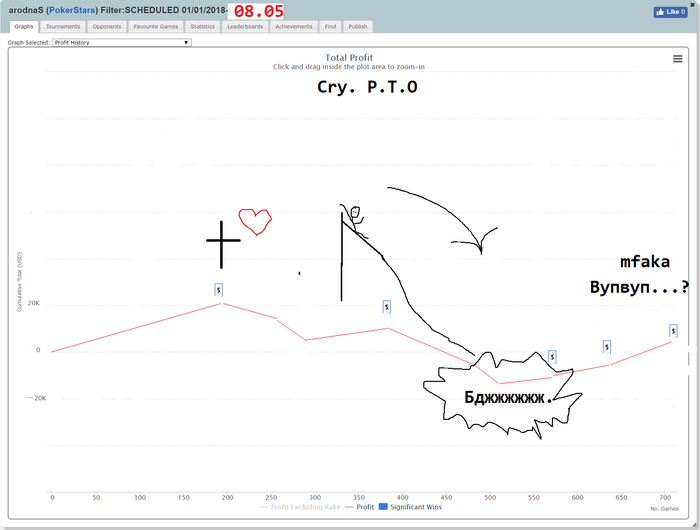Close the window with the top-right X
The image size is (700, 530).
[694, 3]
